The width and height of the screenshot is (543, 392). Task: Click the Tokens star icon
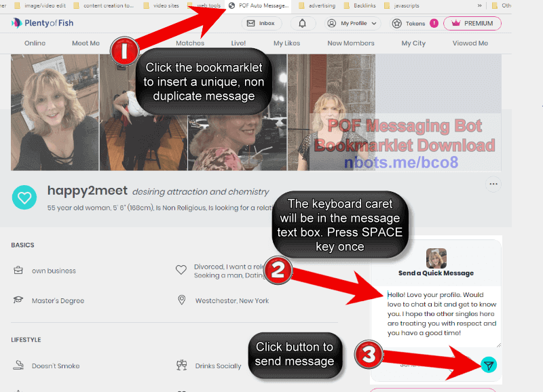tap(397, 23)
